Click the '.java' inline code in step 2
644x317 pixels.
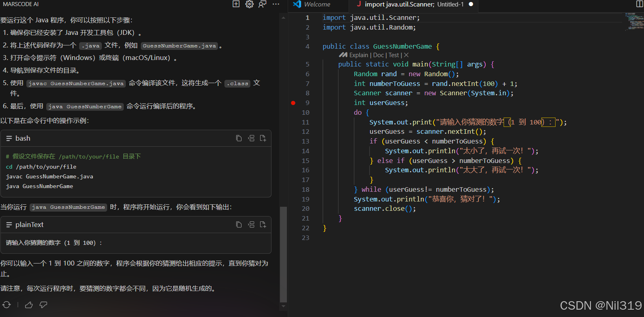(90, 46)
